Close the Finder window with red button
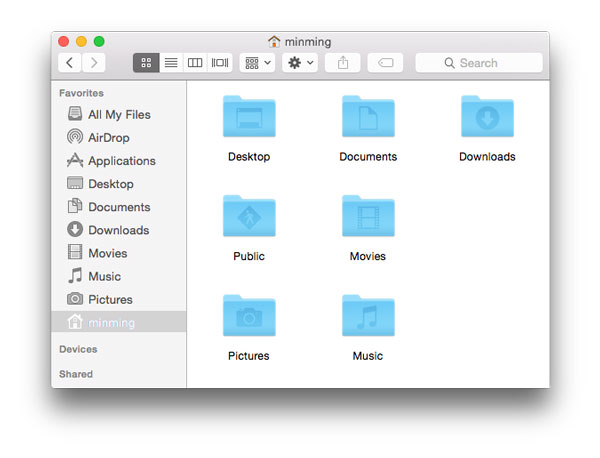 64,41
